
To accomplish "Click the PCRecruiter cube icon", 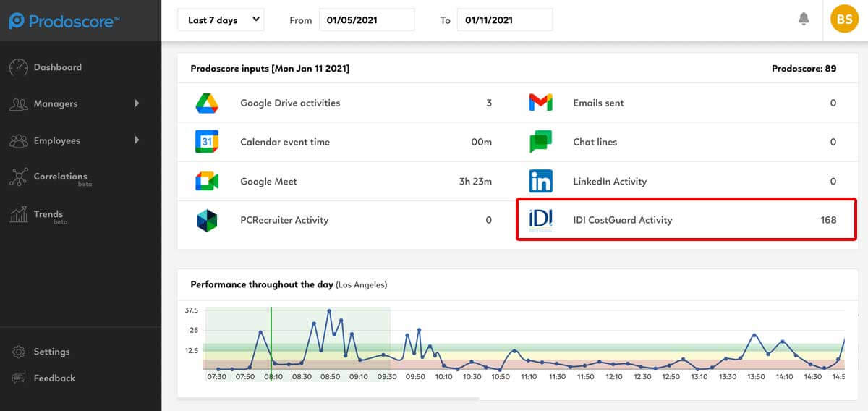I will (x=207, y=220).
